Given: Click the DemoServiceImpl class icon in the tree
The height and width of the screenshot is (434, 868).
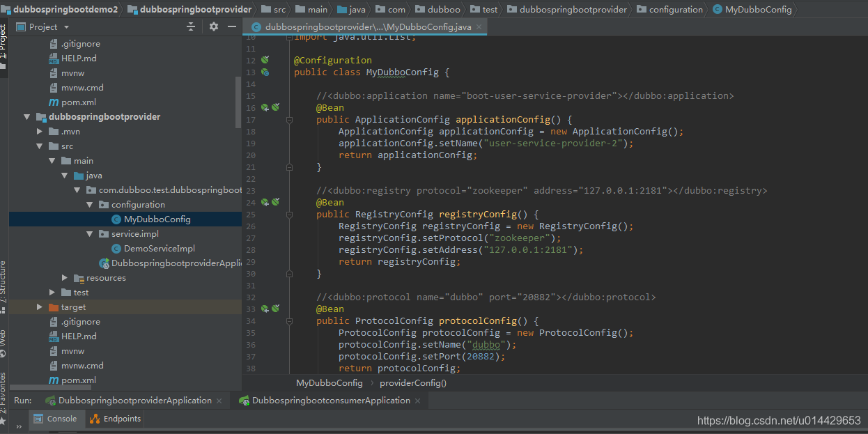Looking at the screenshot, I should (116, 249).
